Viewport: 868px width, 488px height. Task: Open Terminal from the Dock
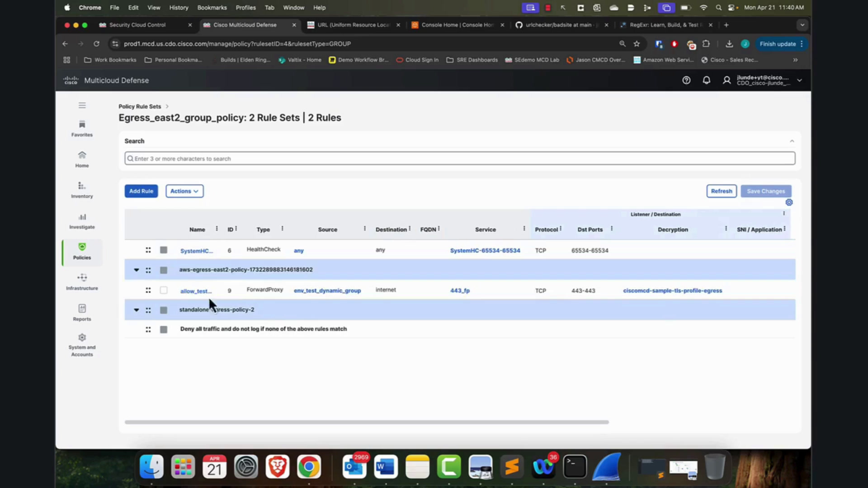pyautogui.click(x=575, y=467)
